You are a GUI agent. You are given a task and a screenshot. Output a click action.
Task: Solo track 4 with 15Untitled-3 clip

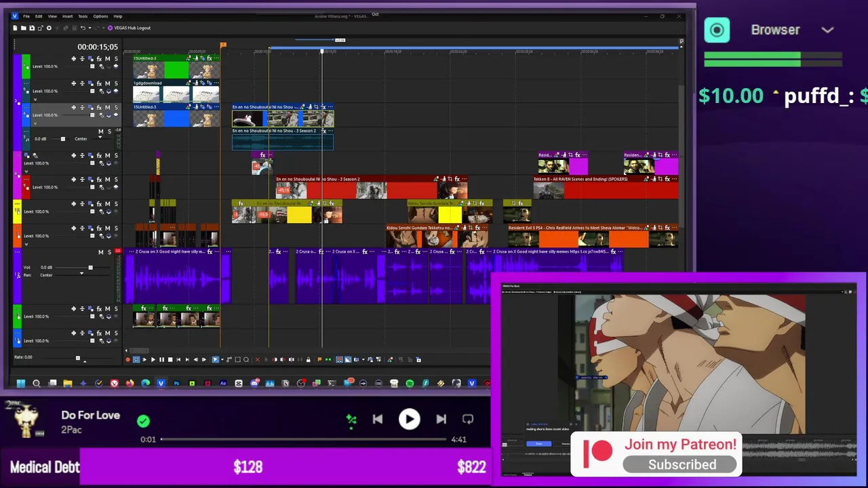click(x=115, y=59)
